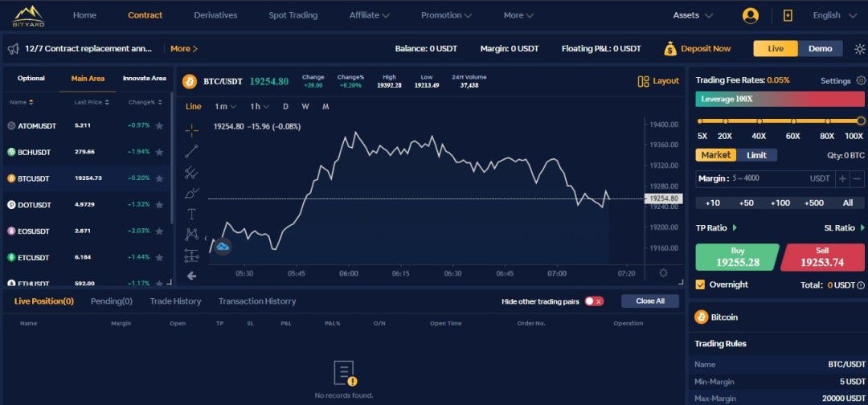Open the Affiliate dropdown menu

(x=369, y=15)
